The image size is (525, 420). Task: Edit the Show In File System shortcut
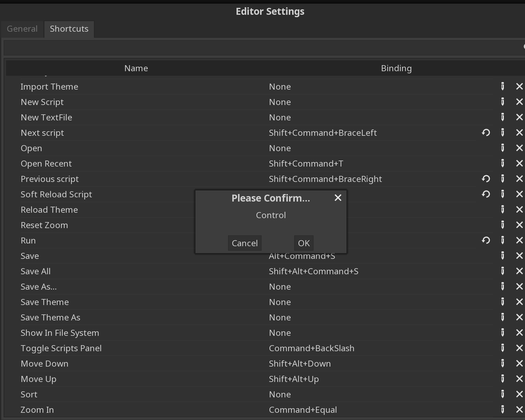(502, 332)
